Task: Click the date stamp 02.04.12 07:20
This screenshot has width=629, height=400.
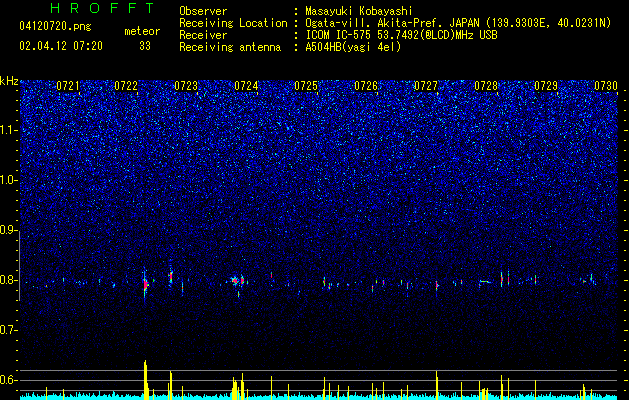Action: (61, 46)
